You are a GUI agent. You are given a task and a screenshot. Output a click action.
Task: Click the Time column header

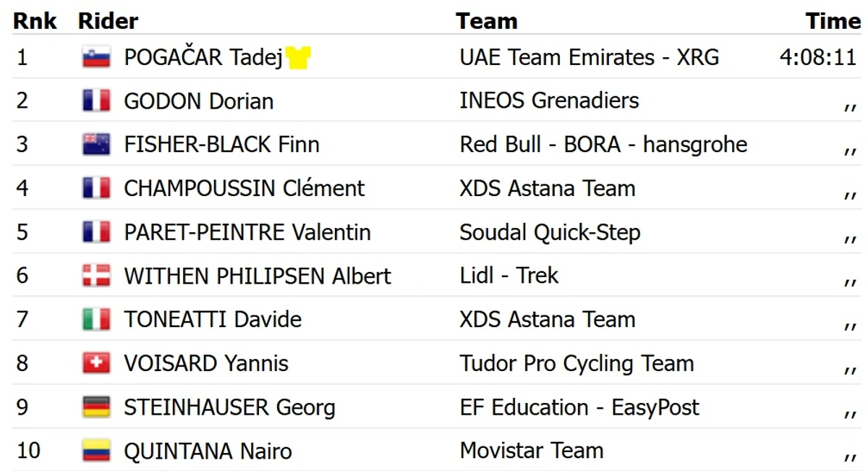[x=833, y=21]
